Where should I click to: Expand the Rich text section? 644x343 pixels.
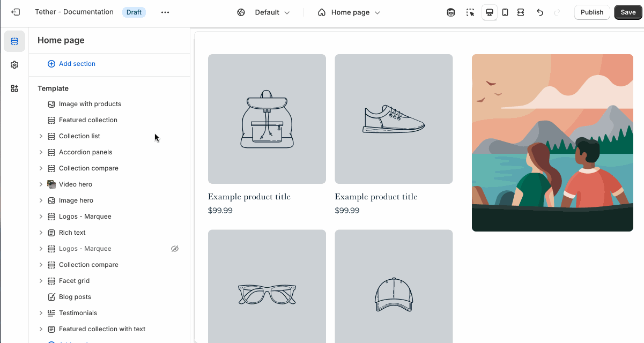(x=41, y=233)
